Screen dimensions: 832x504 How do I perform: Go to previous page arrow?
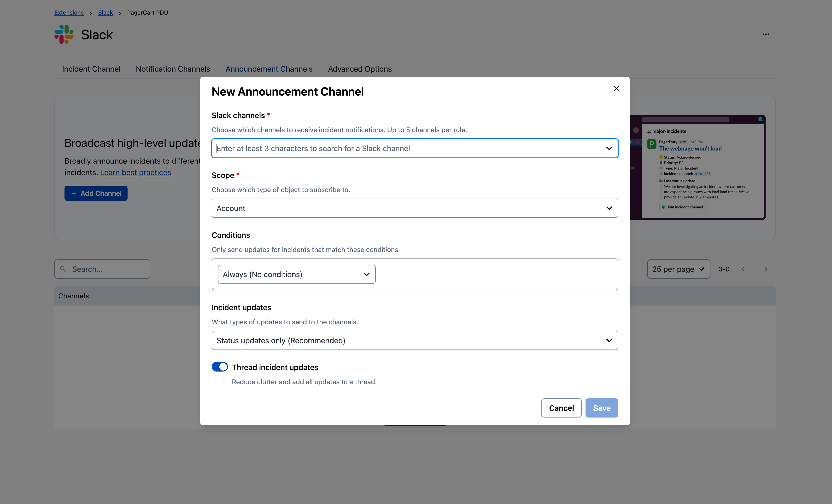pyautogui.click(x=743, y=269)
